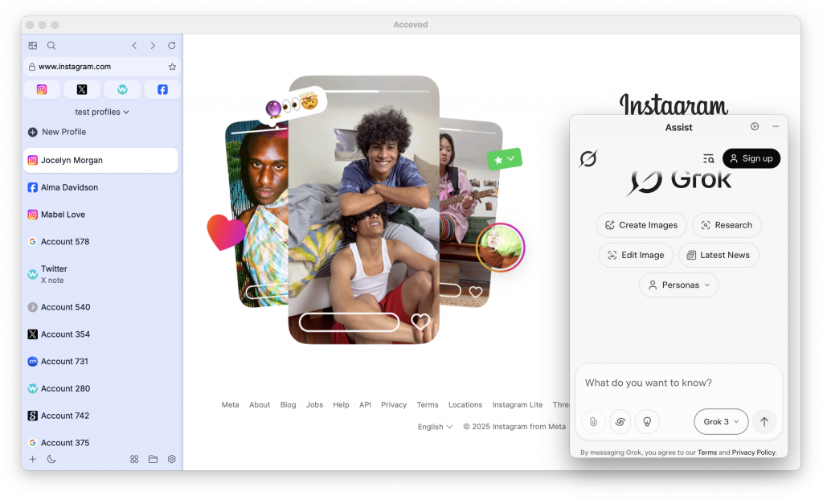This screenshot has height=504, width=823.
Task: Focus the 'What do you want to know?' field
Action: click(678, 383)
